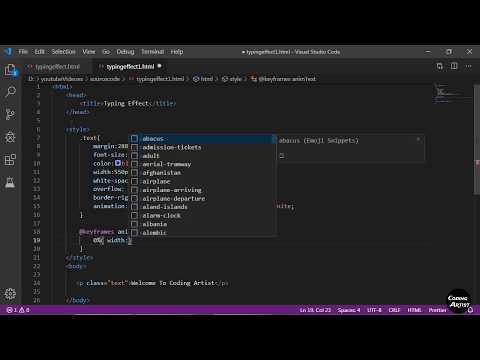Click the sourcecode breadcrumb folder

(105, 79)
